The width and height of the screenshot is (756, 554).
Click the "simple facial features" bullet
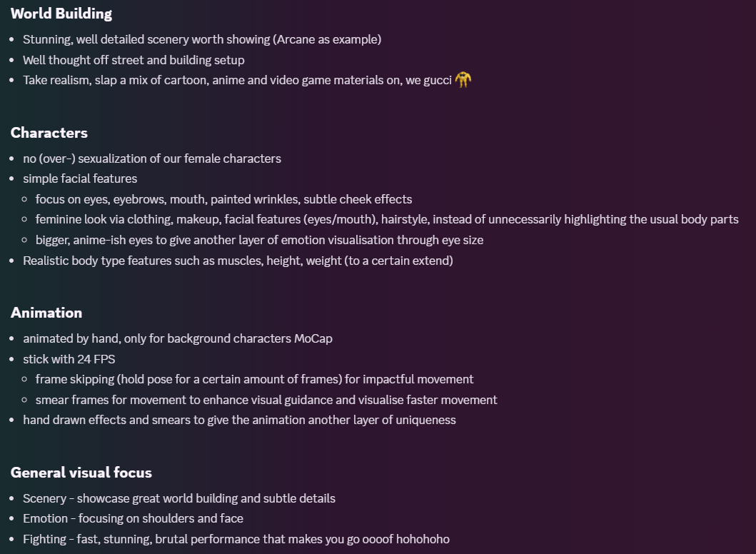tap(80, 178)
